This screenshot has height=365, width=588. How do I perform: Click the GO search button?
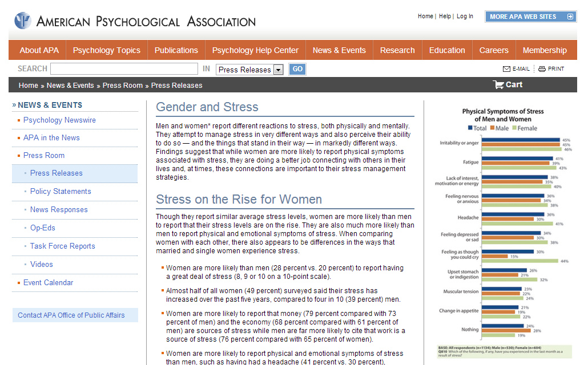297,69
